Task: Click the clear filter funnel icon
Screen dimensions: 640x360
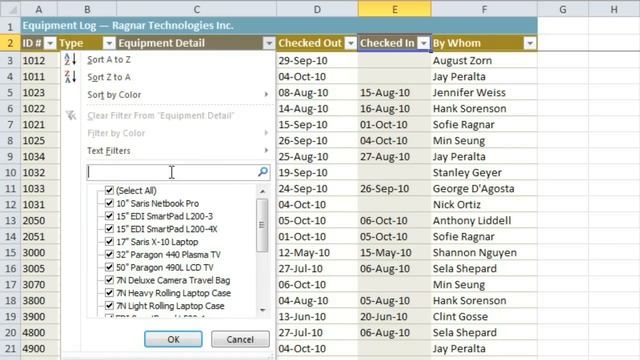Action: pyautogui.click(x=71, y=116)
